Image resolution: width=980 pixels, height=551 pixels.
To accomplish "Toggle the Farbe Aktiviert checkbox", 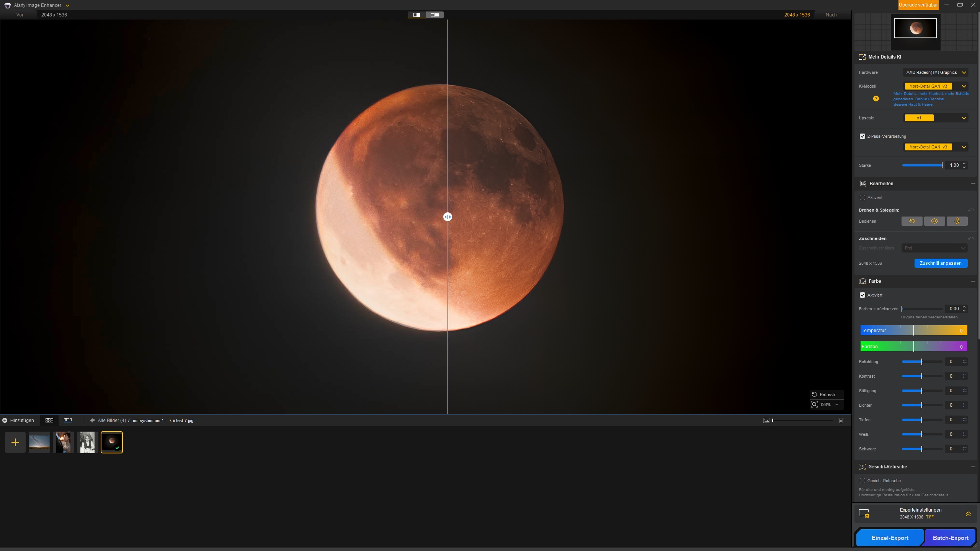I will (862, 295).
